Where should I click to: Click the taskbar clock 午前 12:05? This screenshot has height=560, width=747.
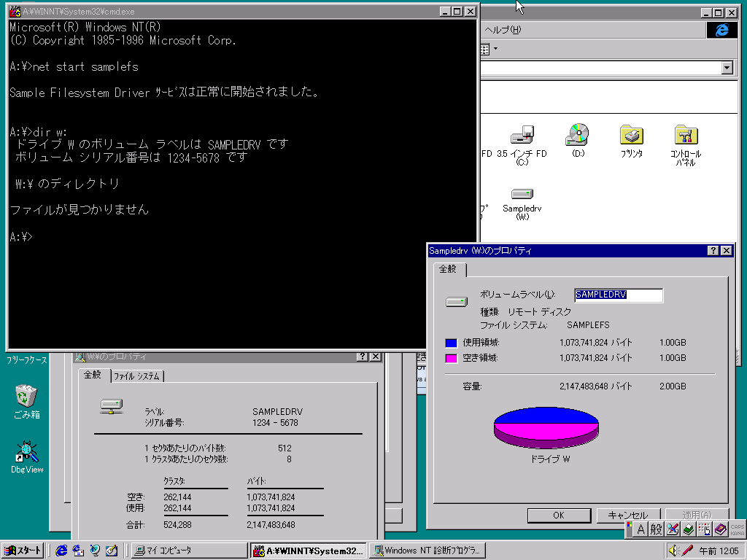pyautogui.click(x=719, y=551)
